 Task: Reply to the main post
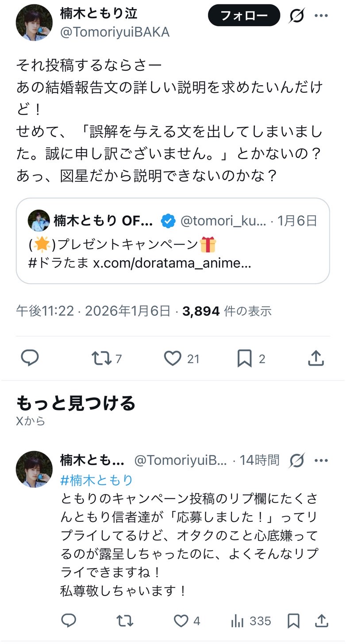pos(30,358)
